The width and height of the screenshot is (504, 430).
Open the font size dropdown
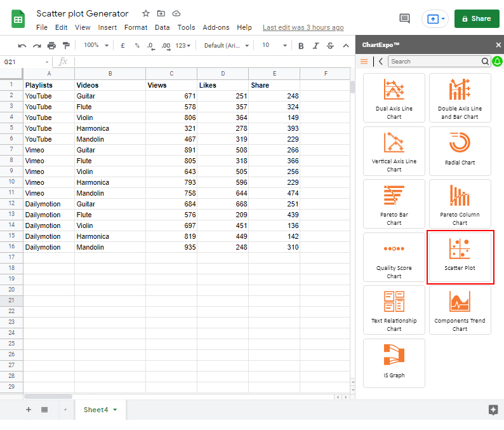[x=274, y=46]
